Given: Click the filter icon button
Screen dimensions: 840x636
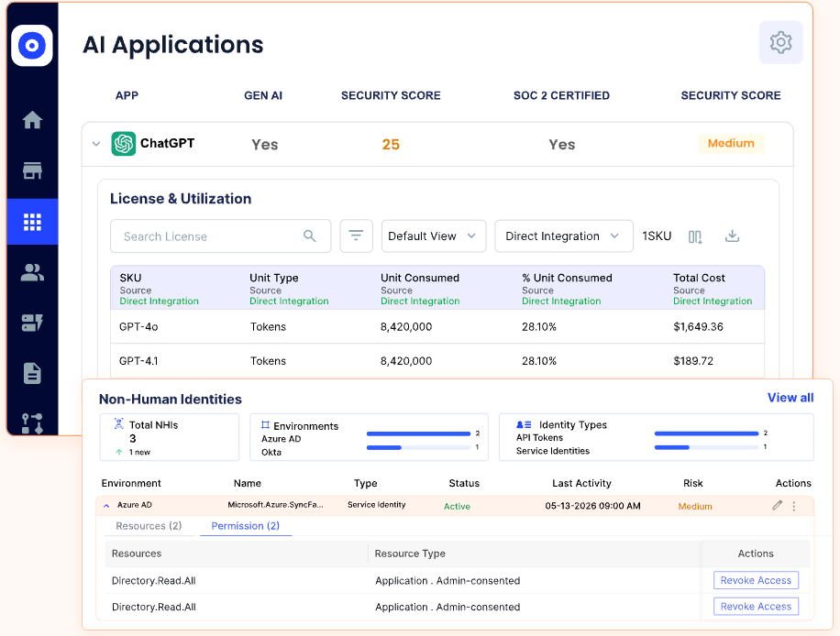Looking at the screenshot, I should tap(356, 236).
